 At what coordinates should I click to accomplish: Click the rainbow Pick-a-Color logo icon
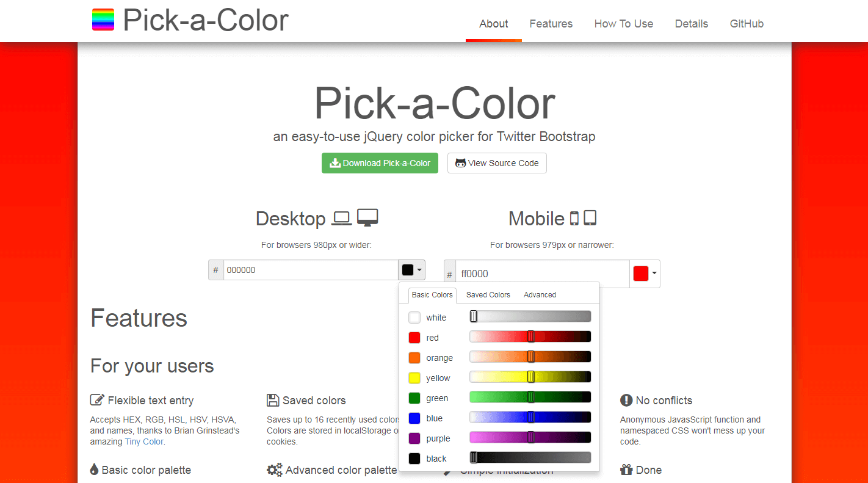[x=103, y=20]
